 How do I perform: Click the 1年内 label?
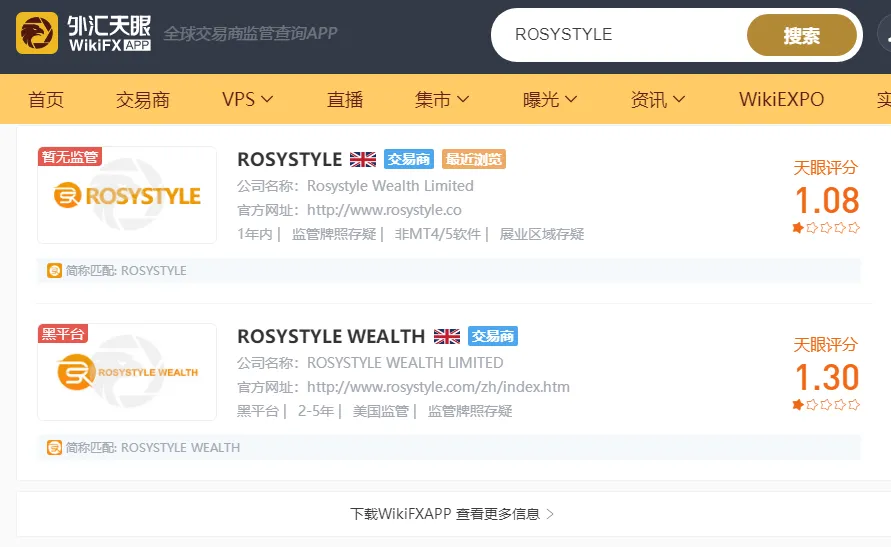pyautogui.click(x=255, y=234)
